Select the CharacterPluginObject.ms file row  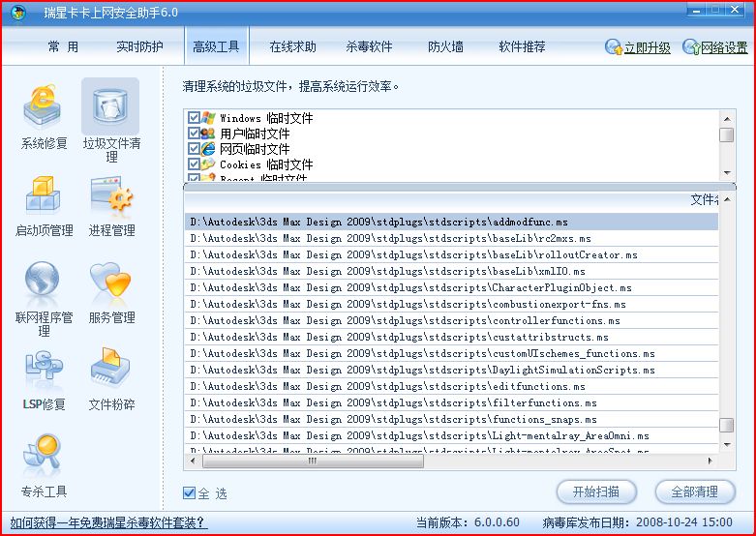pyautogui.click(x=452, y=287)
